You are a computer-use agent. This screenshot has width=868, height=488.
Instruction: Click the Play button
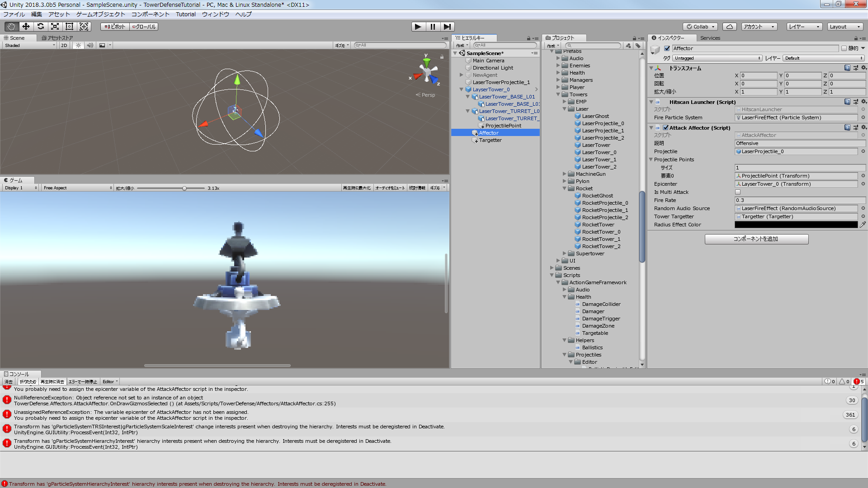coord(418,27)
